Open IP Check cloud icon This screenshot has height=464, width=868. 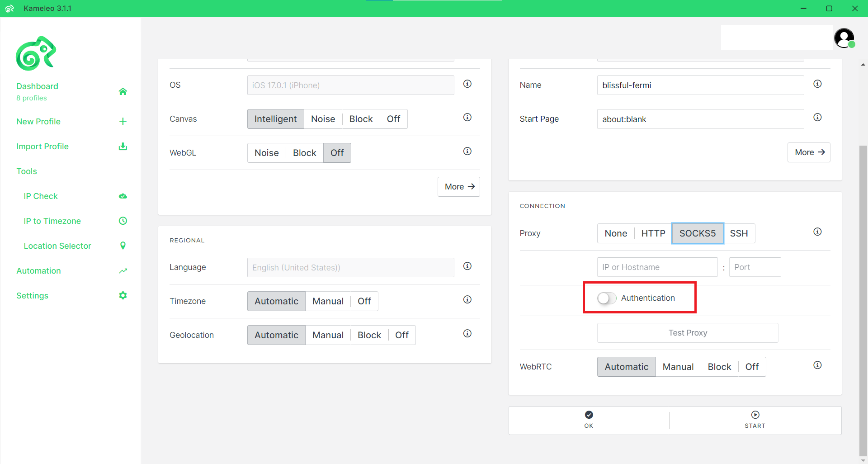pos(123,196)
